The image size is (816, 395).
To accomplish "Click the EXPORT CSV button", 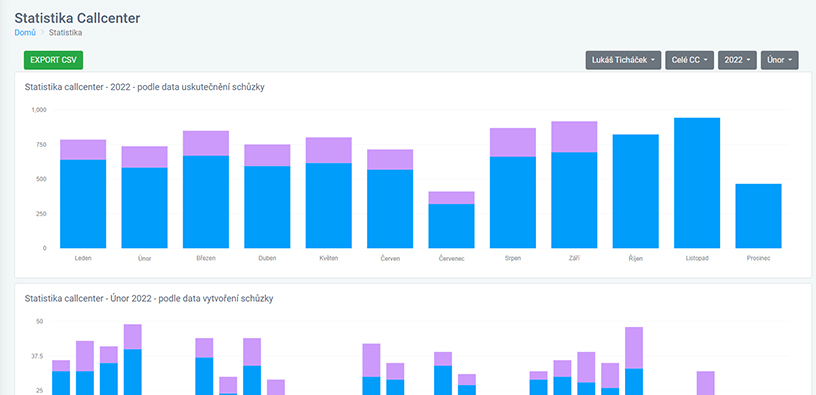I will pyautogui.click(x=53, y=60).
